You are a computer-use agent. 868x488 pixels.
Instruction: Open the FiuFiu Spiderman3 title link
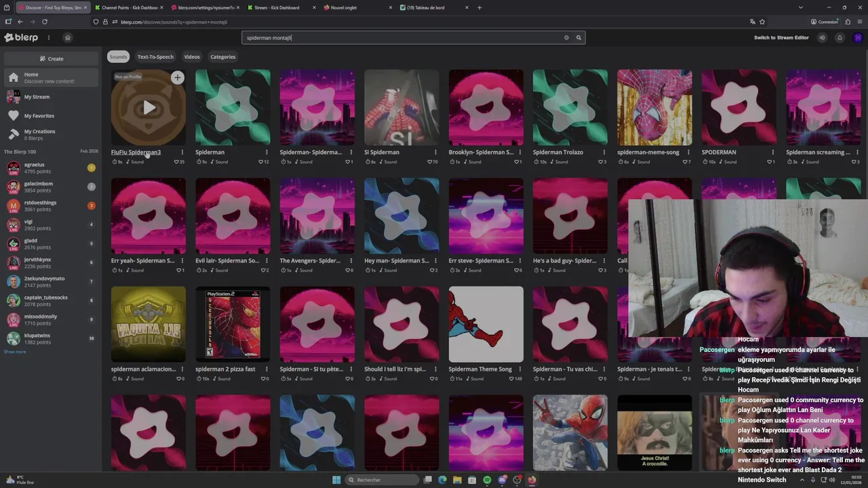coord(136,152)
